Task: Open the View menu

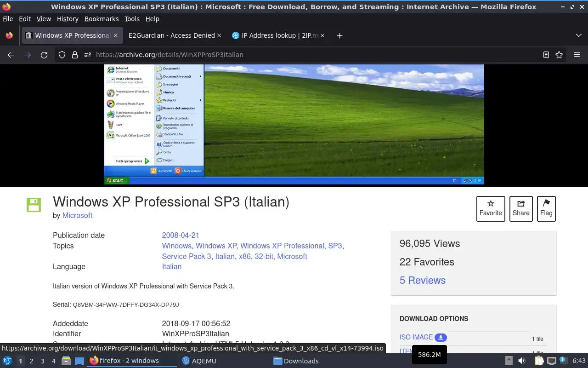Action: (x=44, y=19)
